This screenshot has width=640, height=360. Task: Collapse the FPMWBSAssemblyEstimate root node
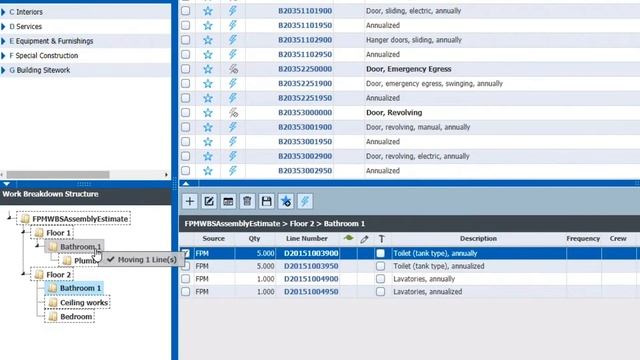pyautogui.click(x=9, y=218)
